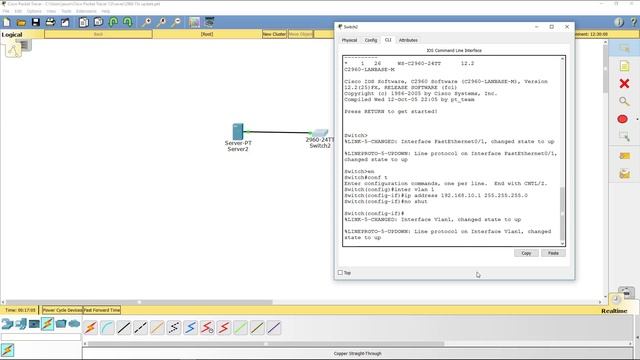Switch to Realtime mode tab
Screen dimensions: 640x360
[614, 311]
